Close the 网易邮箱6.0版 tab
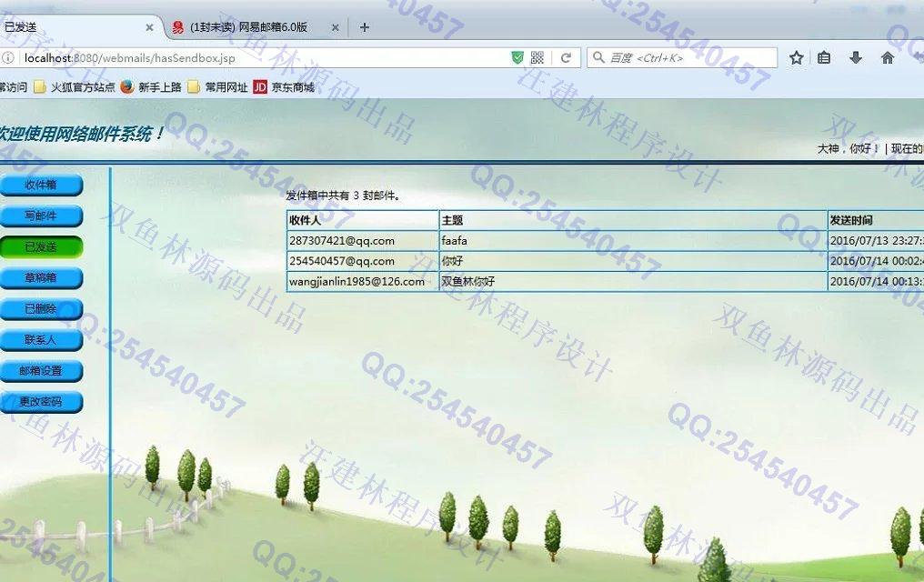The image size is (924, 582). point(335,27)
